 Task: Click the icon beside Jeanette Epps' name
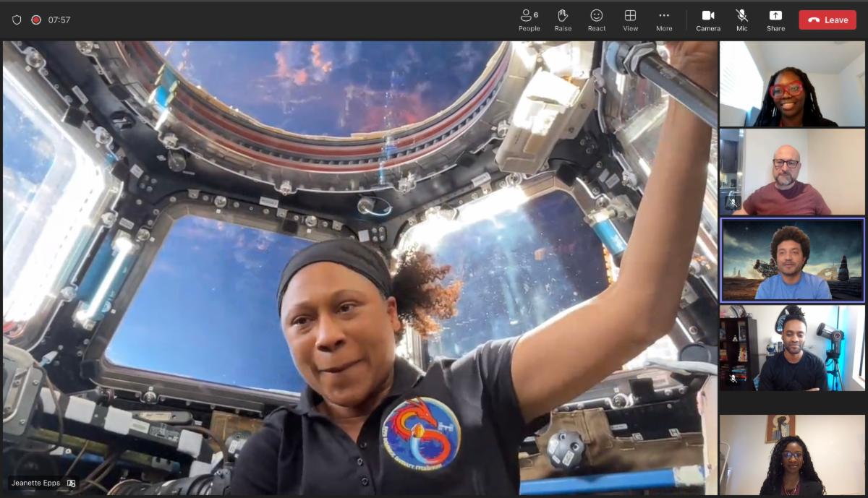tap(71, 483)
